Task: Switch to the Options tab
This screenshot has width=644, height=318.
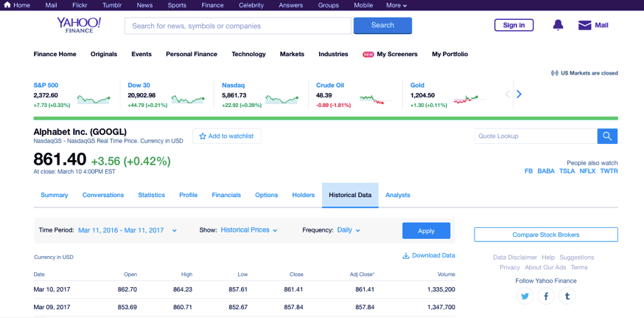Action: 267,195
